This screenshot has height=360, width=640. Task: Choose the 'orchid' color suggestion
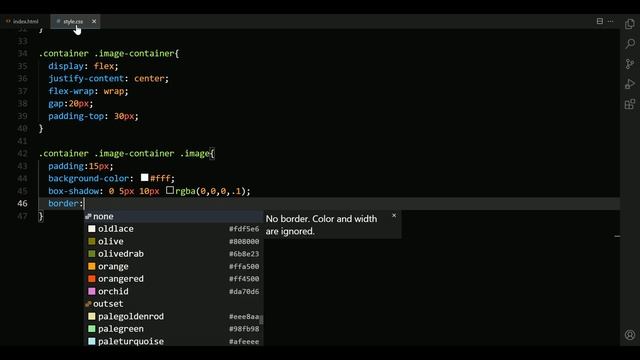[x=173, y=291]
